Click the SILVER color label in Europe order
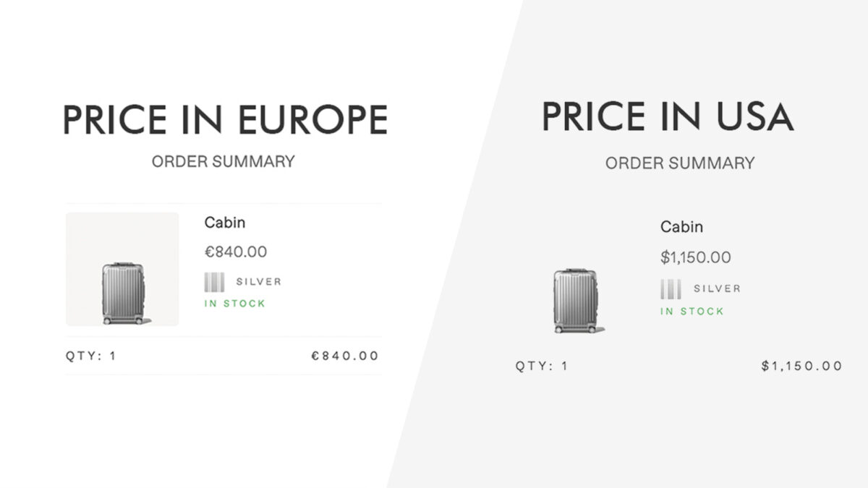The image size is (868, 488). tap(259, 282)
